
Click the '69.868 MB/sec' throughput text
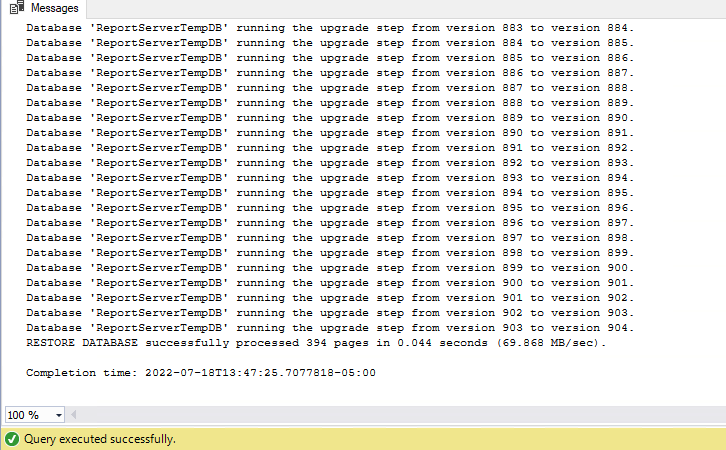coord(550,343)
